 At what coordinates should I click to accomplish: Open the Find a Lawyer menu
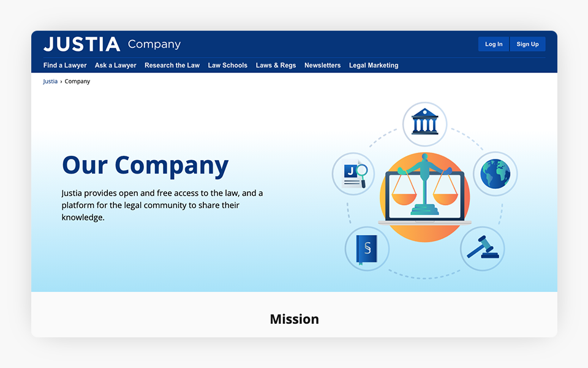(x=65, y=66)
